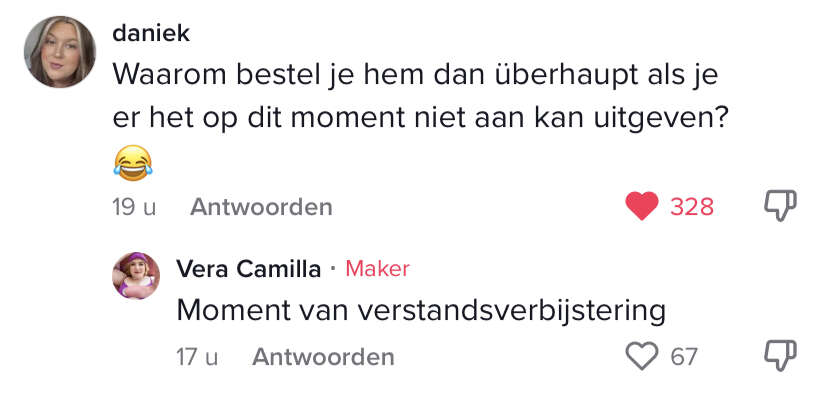Select the comment text starting with Waarom bestel
Viewport: 828px width, 406px height.
click(418, 98)
